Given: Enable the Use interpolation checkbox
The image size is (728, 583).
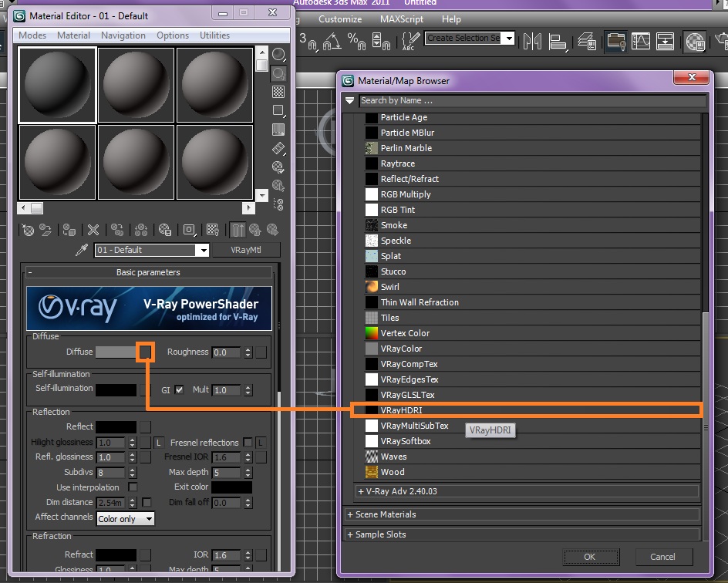Looking at the screenshot, I should (x=133, y=487).
